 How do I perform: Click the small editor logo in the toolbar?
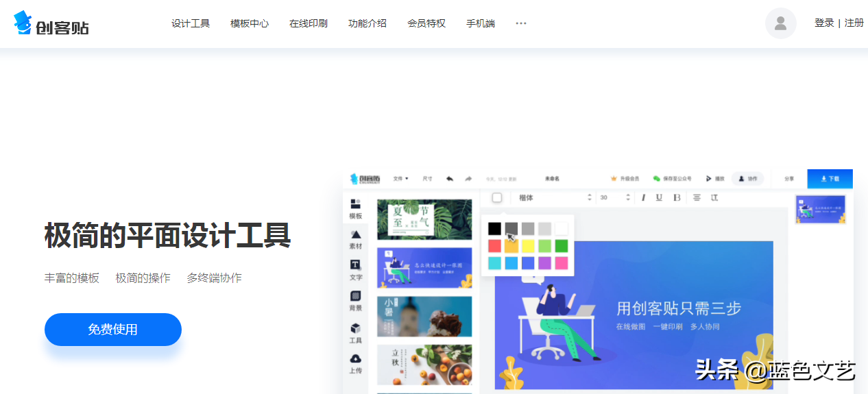click(x=365, y=179)
